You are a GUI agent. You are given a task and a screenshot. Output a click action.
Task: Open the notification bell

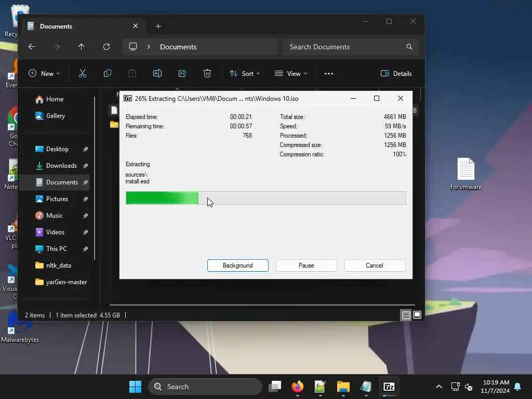518,387
